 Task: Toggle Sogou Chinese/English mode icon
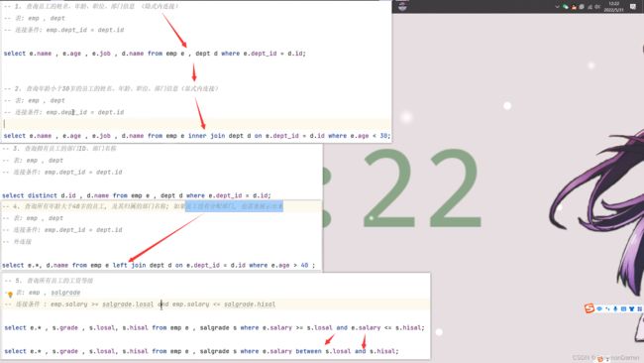point(599,308)
